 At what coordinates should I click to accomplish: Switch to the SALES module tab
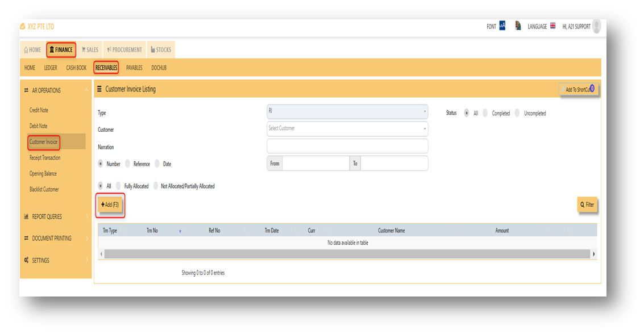(90, 50)
